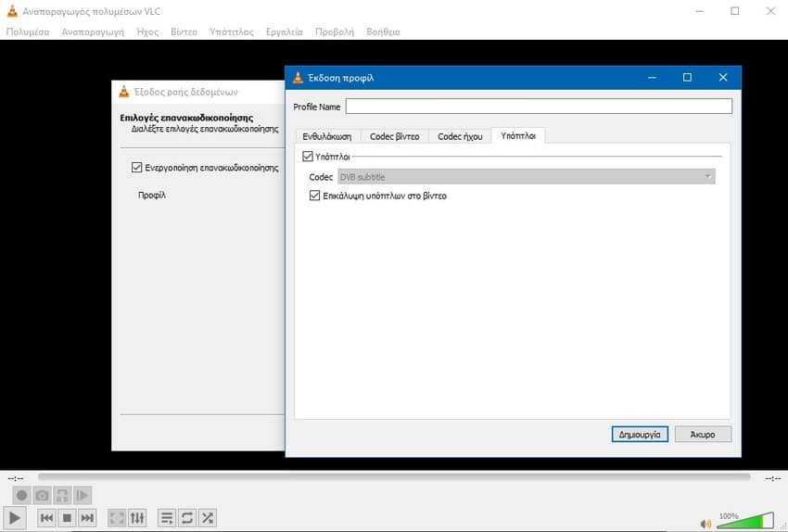Viewport: 788px width, 532px height.
Task: Start playback with the Play button
Action: coord(15,517)
